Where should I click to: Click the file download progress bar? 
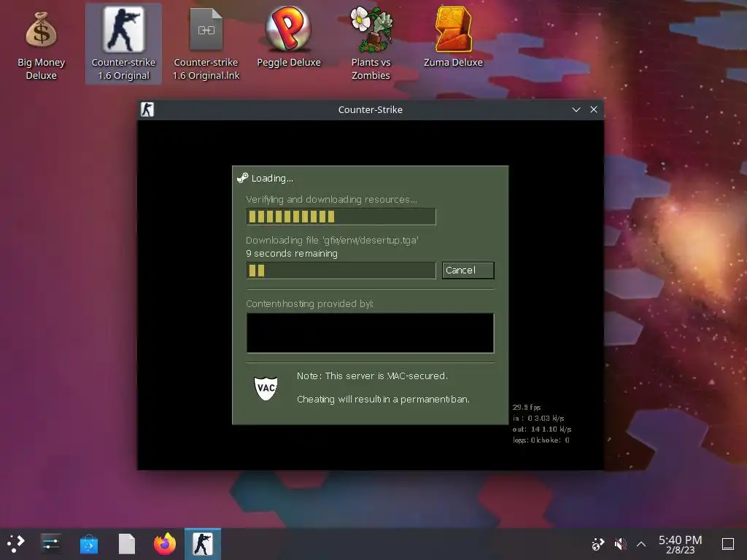[341, 271]
